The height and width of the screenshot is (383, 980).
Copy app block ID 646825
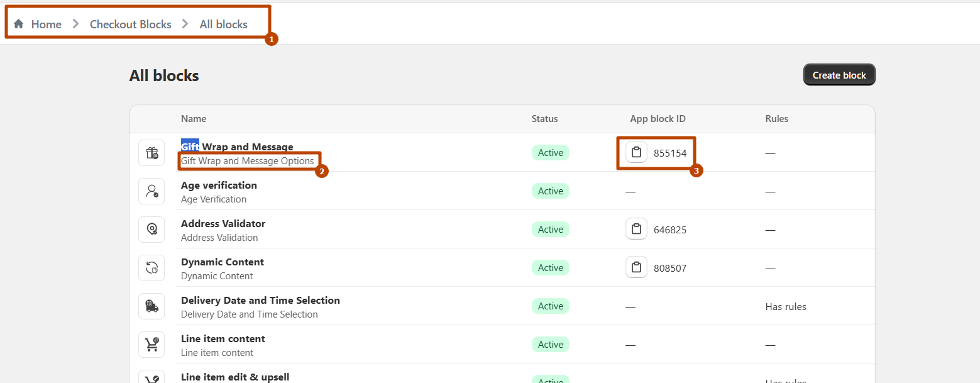coord(636,230)
